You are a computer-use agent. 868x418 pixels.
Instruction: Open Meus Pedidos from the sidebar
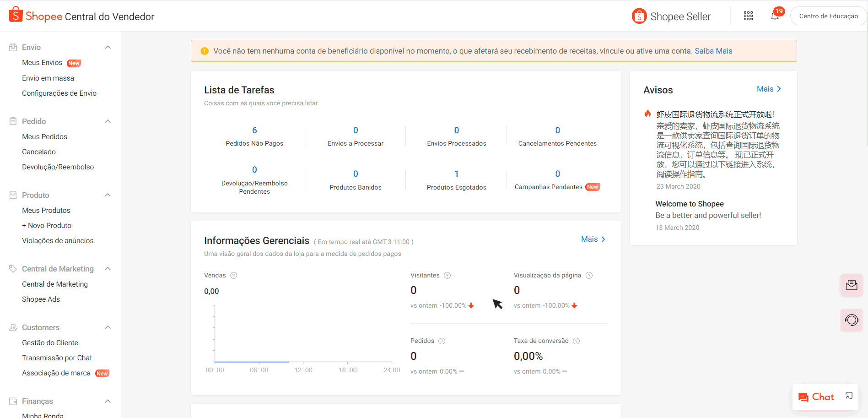pyautogui.click(x=44, y=136)
